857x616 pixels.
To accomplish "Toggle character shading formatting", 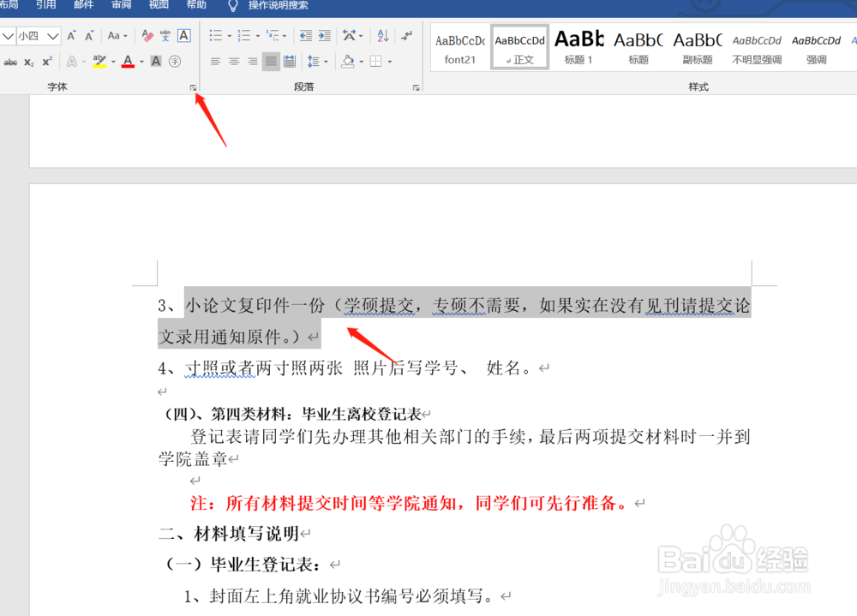I will point(155,62).
